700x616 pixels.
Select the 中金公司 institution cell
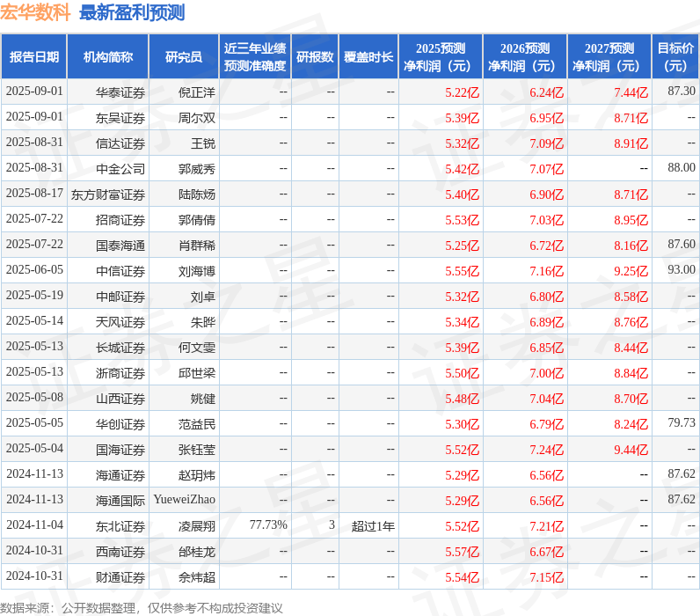[x=120, y=168]
